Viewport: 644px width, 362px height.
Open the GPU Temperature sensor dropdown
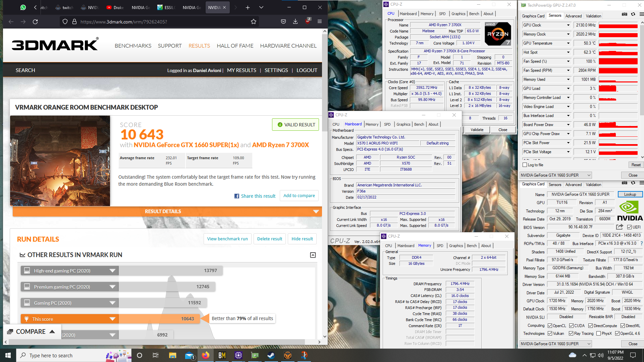(568, 43)
